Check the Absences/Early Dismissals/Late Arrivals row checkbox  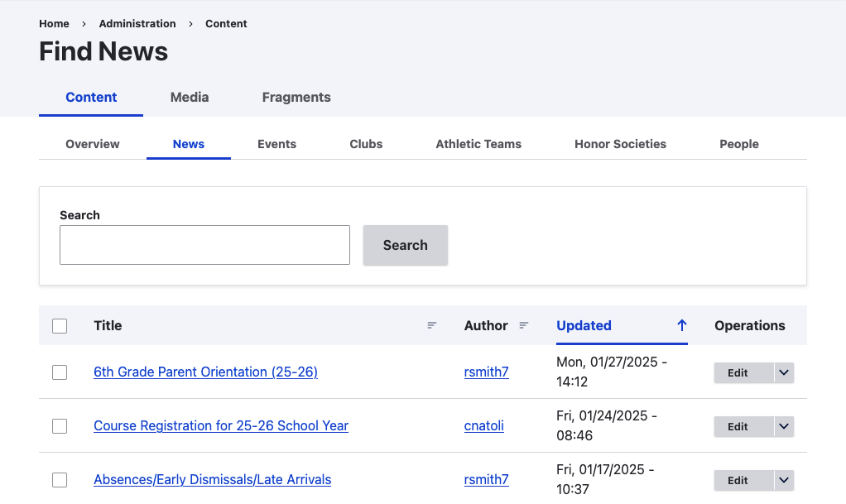pos(60,480)
